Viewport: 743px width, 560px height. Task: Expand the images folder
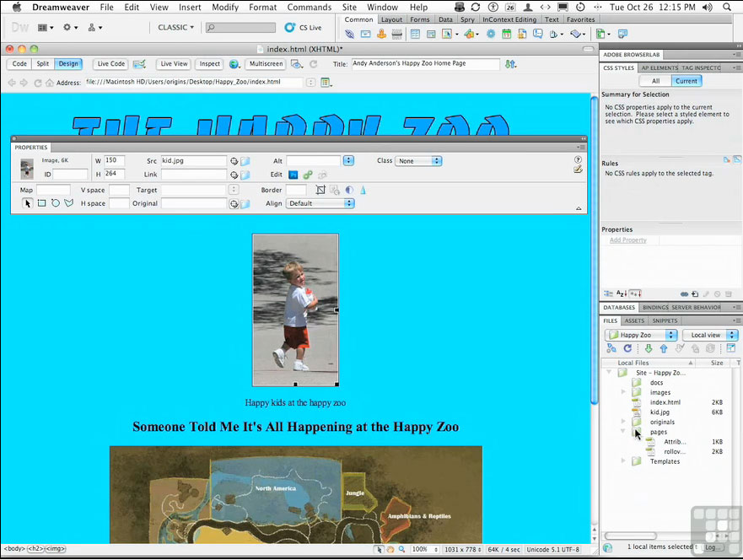click(x=623, y=392)
